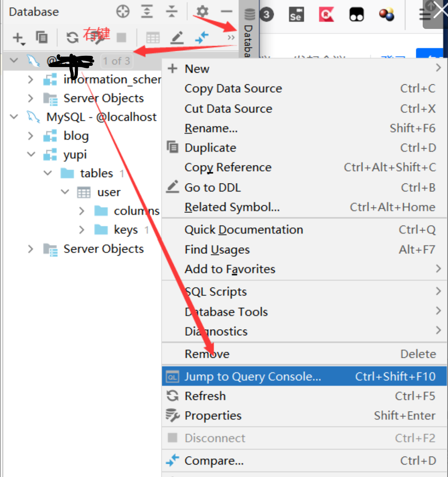Image resolution: width=448 pixels, height=477 pixels.
Task: Choose Copy Data Source from context menu
Action: (233, 88)
